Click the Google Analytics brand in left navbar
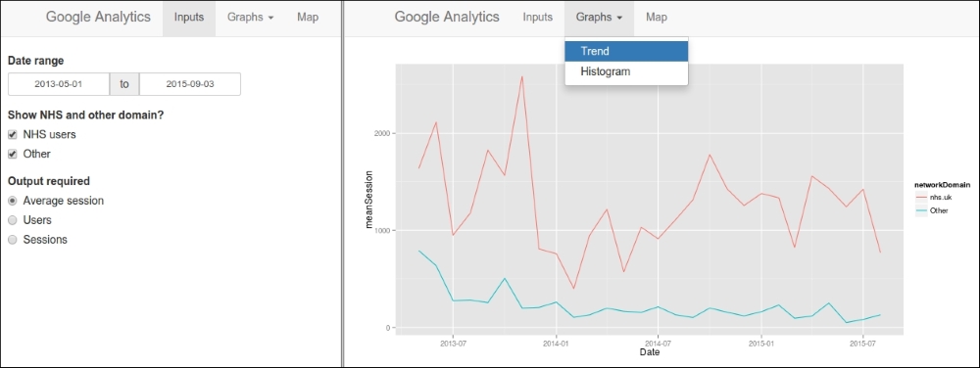This screenshot has height=368, width=980. (x=98, y=17)
